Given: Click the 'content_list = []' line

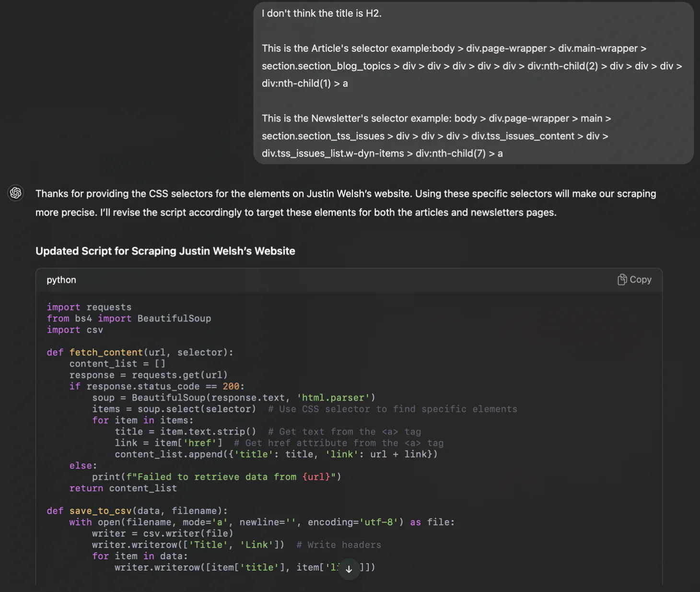Looking at the screenshot, I should [x=117, y=364].
